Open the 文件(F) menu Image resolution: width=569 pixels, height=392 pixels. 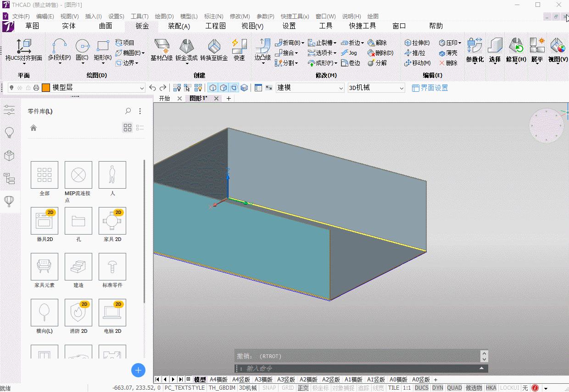click(x=21, y=16)
